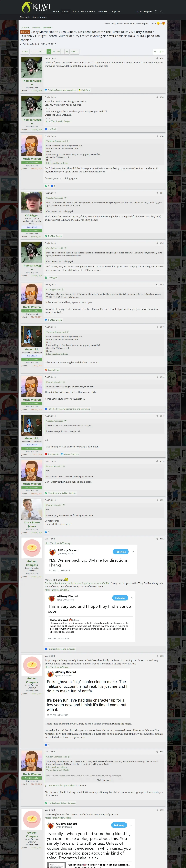Share post #553 via share icon
Image resolution: width=186 pixels, height=868 pixels.
(157, 656)
